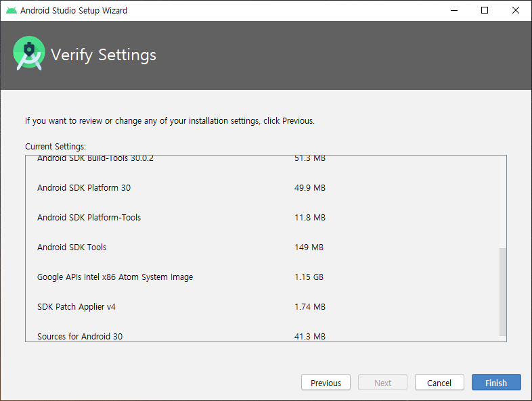
Task: Click the Cancel button
Action: tap(439, 382)
